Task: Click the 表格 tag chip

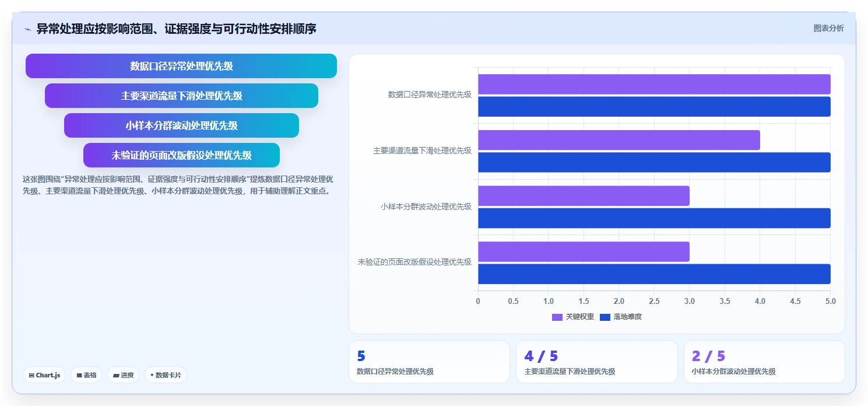Action: [86, 375]
